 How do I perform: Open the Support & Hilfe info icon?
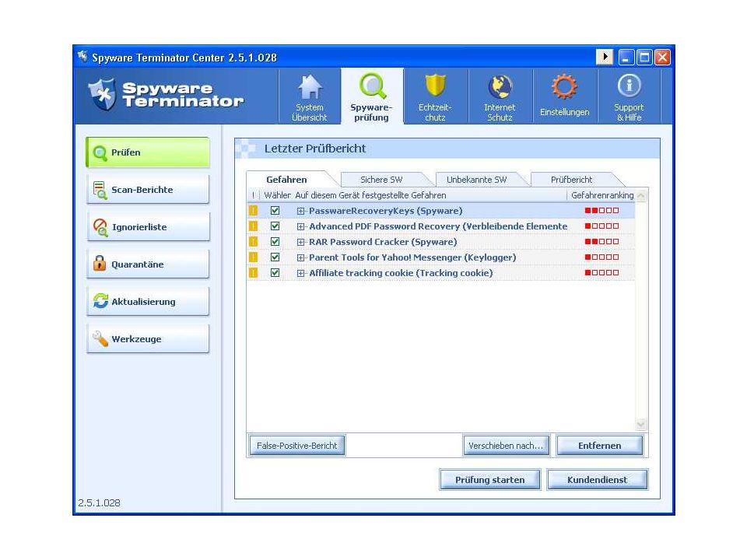click(x=629, y=86)
